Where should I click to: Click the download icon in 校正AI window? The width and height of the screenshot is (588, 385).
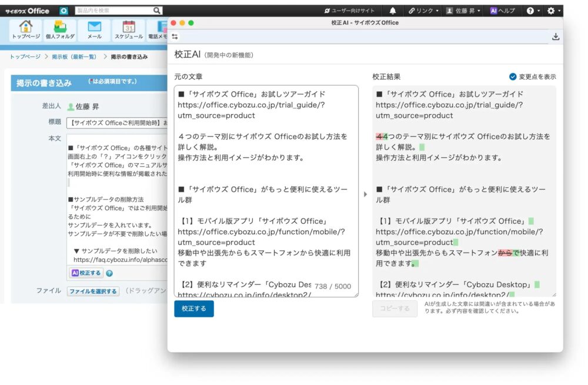[556, 36]
